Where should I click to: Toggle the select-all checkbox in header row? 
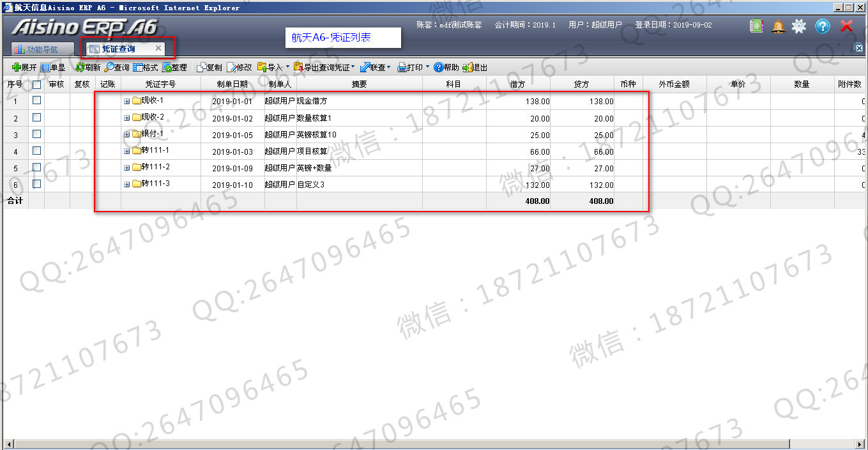[x=36, y=84]
